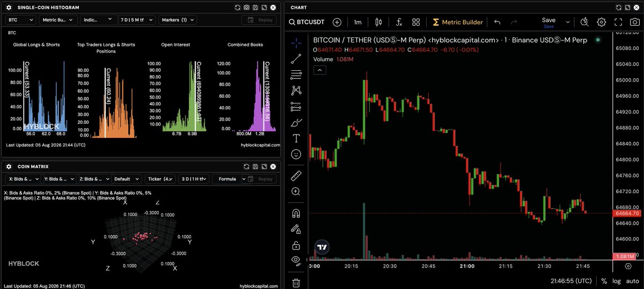Click BTCUSDT symbol search field
Viewport: 644px width, 289px height.
pos(306,22)
